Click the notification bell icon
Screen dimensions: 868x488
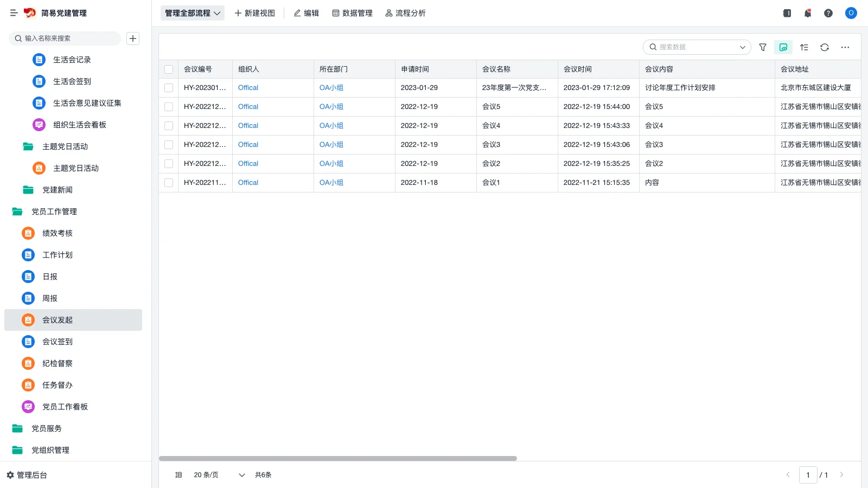click(x=808, y=13)
